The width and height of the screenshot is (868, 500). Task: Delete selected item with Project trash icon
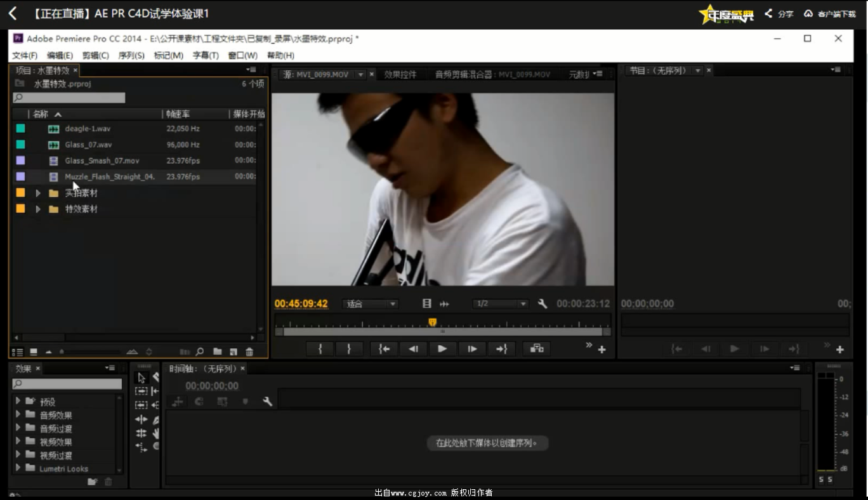(x=249, y=352)
